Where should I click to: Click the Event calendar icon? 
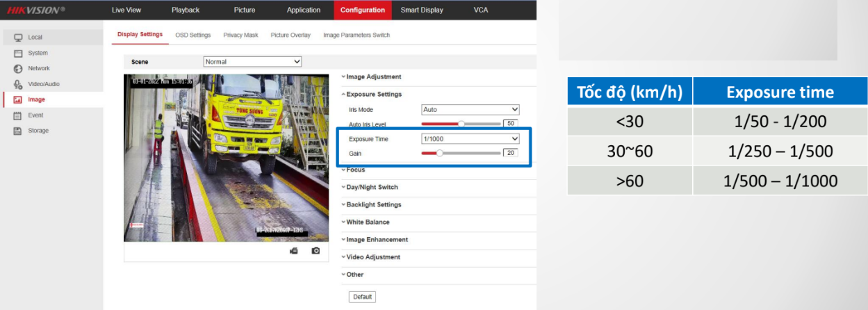coord(19,115)
